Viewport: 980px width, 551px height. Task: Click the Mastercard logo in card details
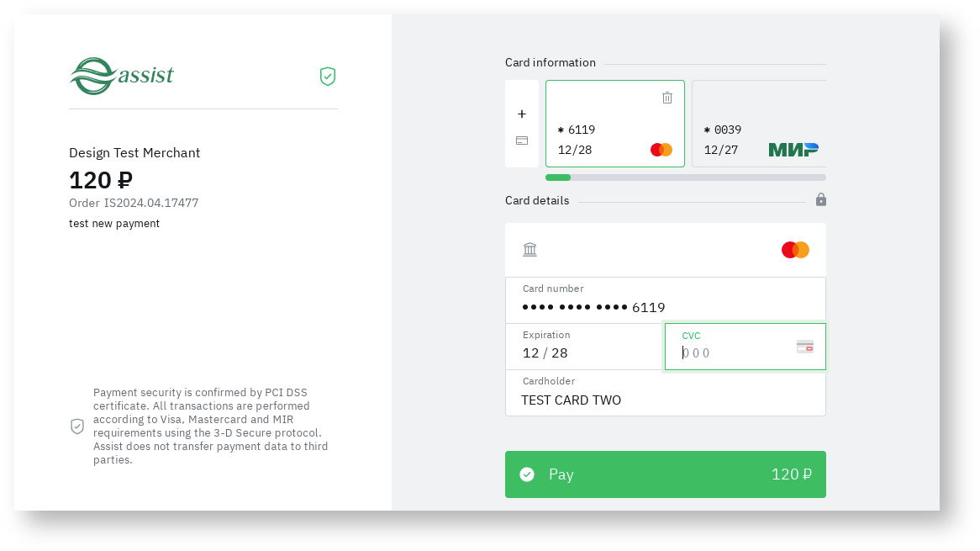coord(795,250)
